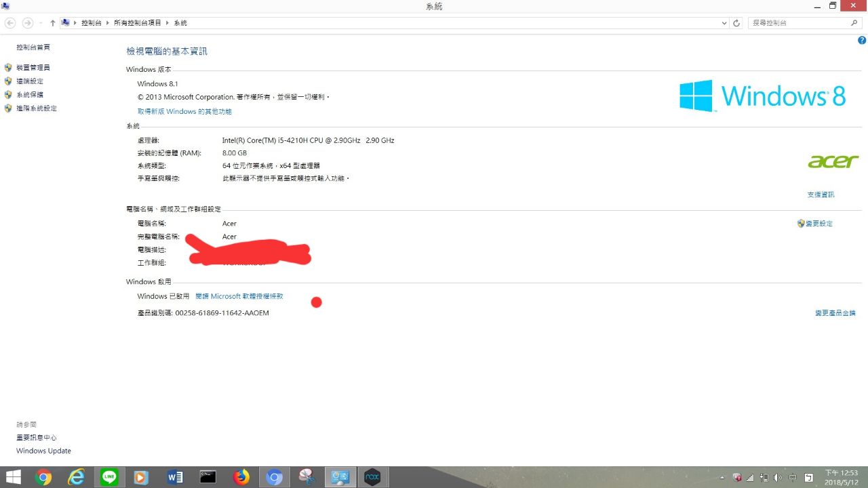Open the power/battery tray icon
The height and width of the screenshot is (488, 868).
(764, 478)
